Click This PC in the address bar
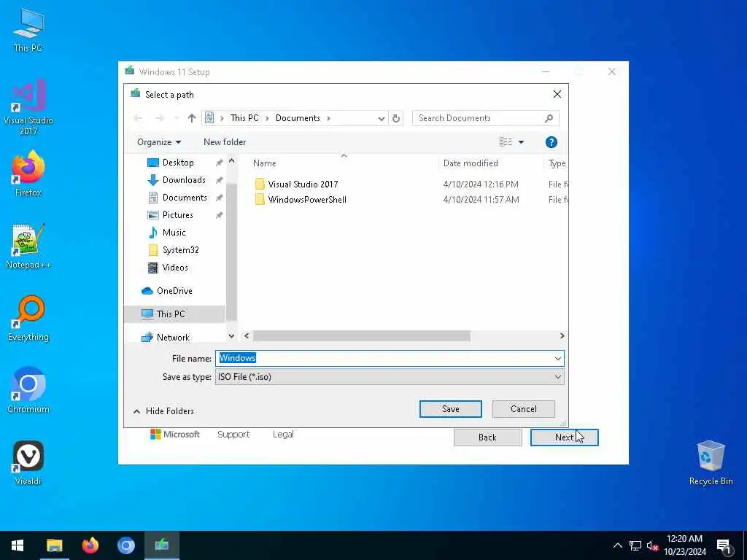Screen dimensions: 747x560 pyautogui.click(x=244, y=118)
